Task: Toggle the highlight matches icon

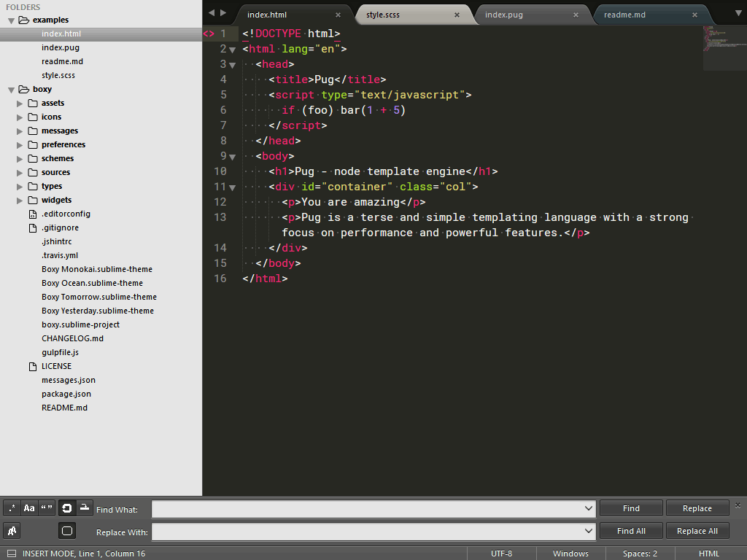Action: click(67, 531)
